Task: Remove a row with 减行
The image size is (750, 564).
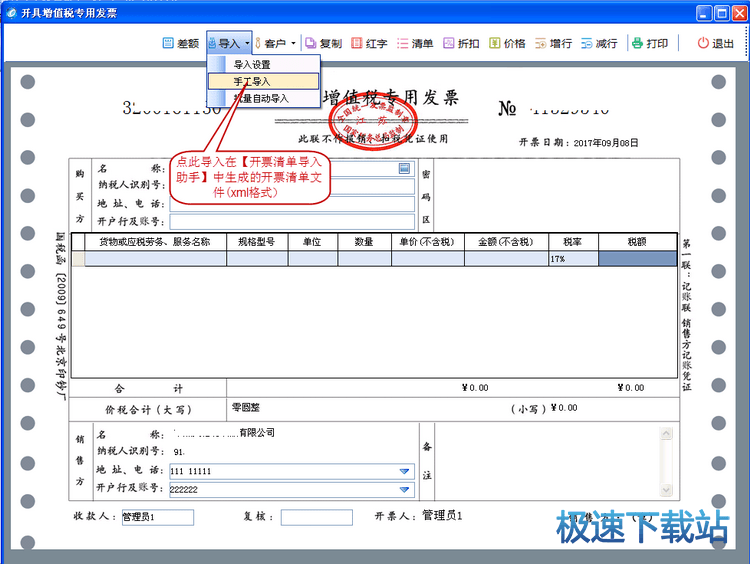Action: coord(599,44)
